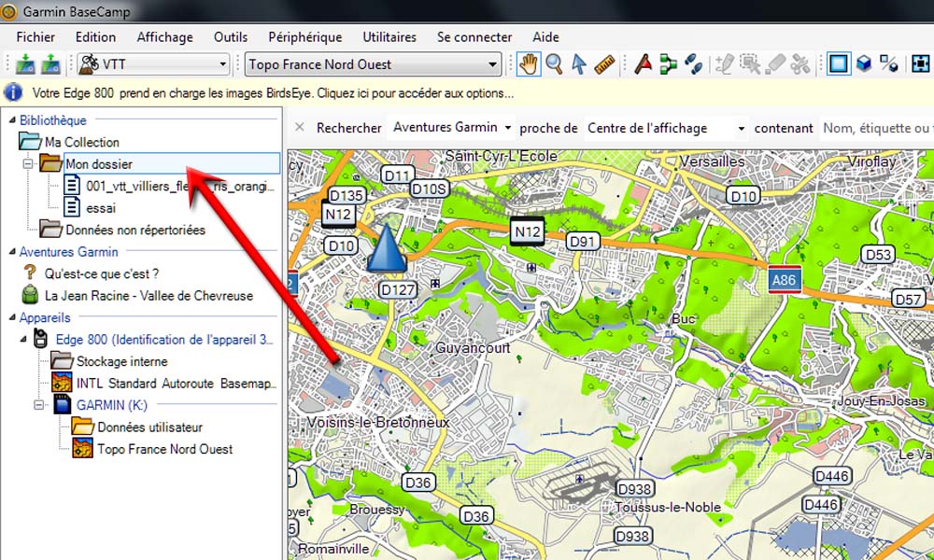Collapse the Mon dossier tree node
Screen dimensions: 934x560
(28, 163)
